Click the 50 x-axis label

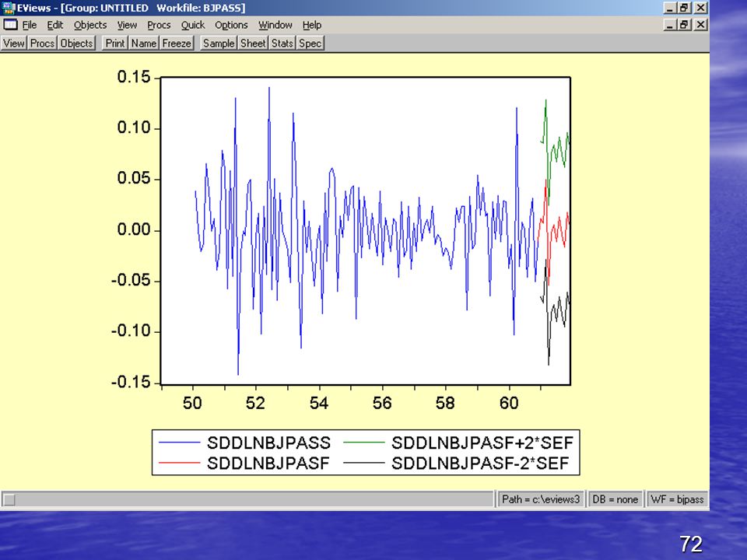pos(192,404)
